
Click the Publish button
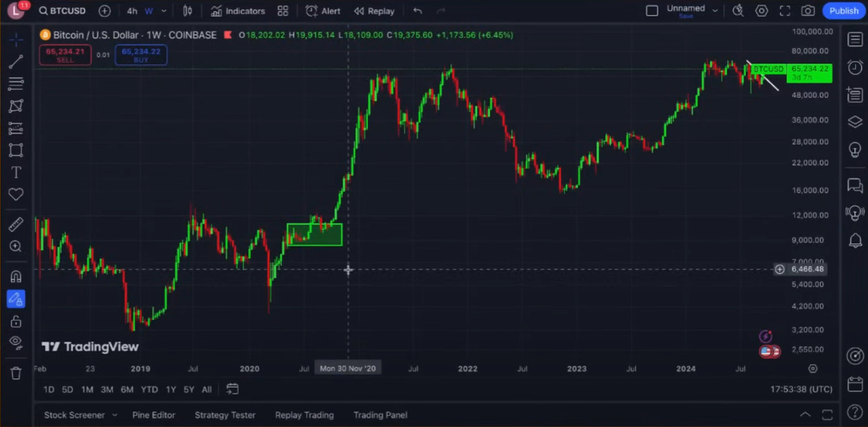(x=844, y=11)
